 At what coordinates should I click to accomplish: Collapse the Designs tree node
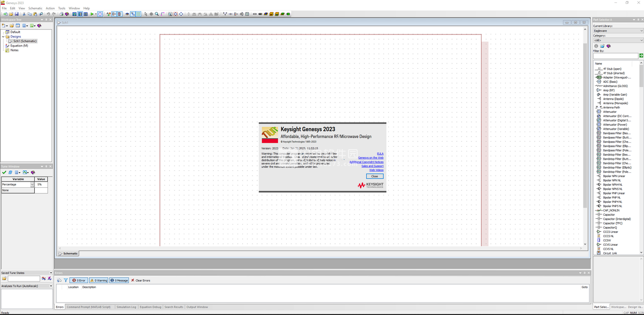(x=3, y=36)
